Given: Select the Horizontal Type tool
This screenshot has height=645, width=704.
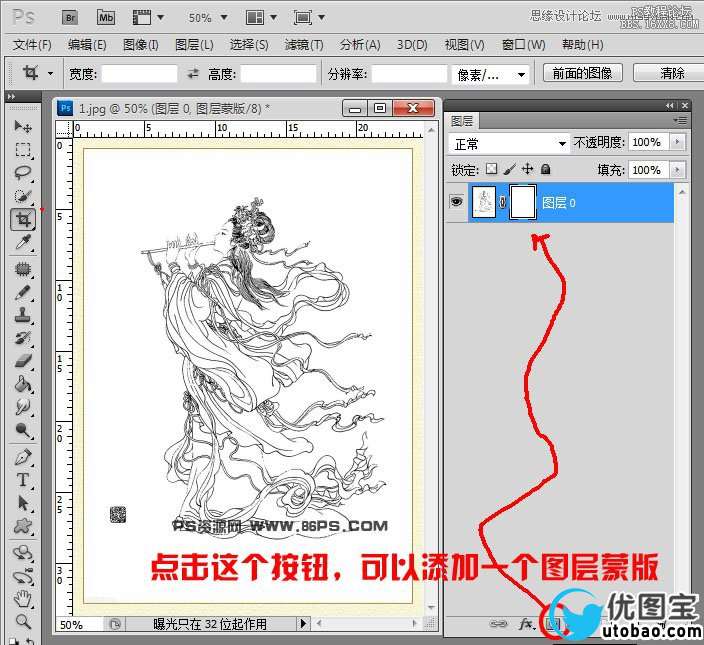Looking at the screenshot, I should click(23, 481).
